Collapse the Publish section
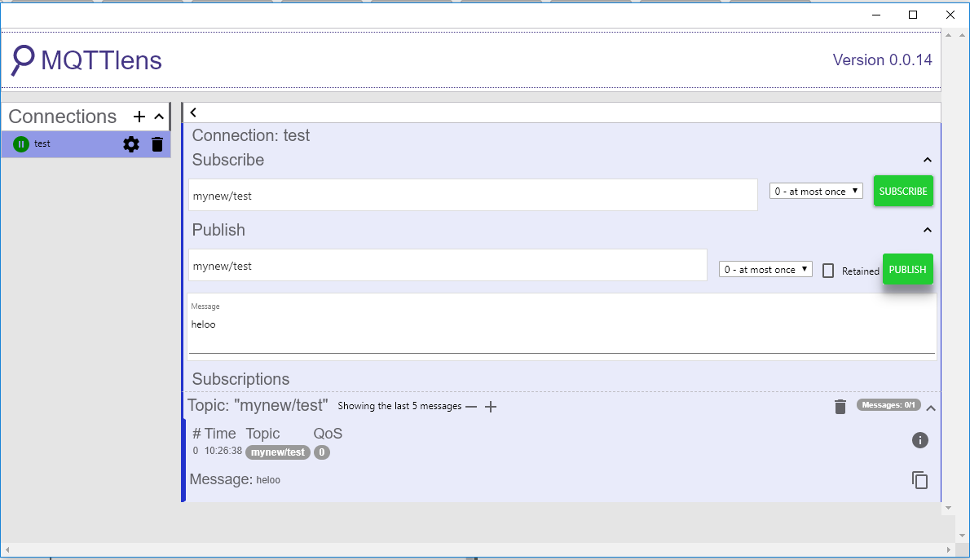 pyautogui.click(x=928, y=230)
